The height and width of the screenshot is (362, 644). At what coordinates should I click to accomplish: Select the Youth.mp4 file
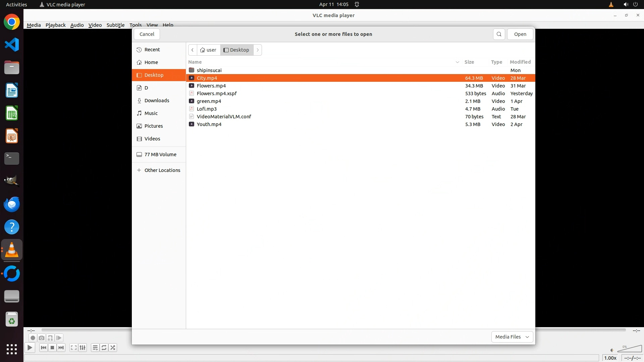coord(209,124)
